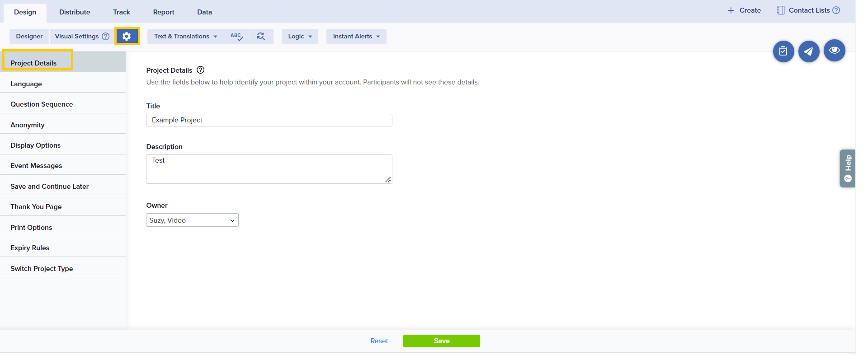Open the side Help tab
The height and width of the screenshot is (355, 868).
[848, 168]
